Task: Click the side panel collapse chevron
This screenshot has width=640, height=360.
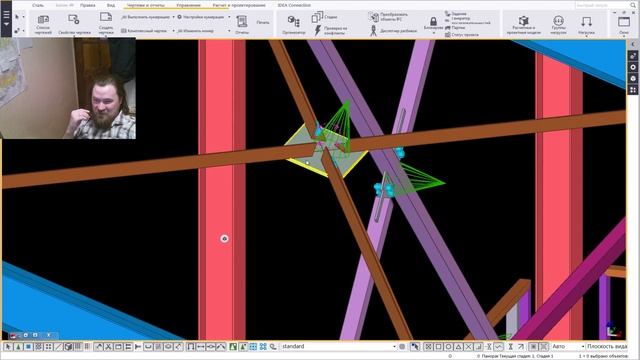Action: (633, 44)
